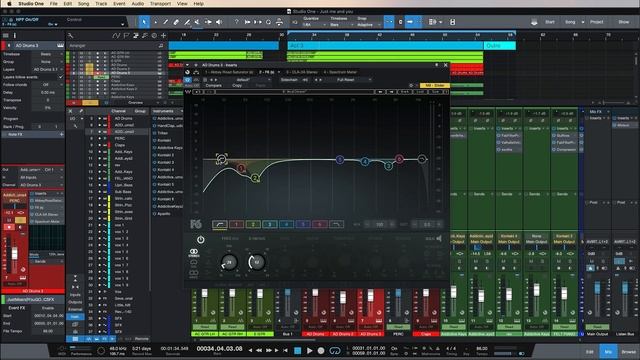Image resolution: width=640 pixels, height=360 pixels.
Task: Click the Waves logo in plugin toolbar
Action: coord(188,92)
